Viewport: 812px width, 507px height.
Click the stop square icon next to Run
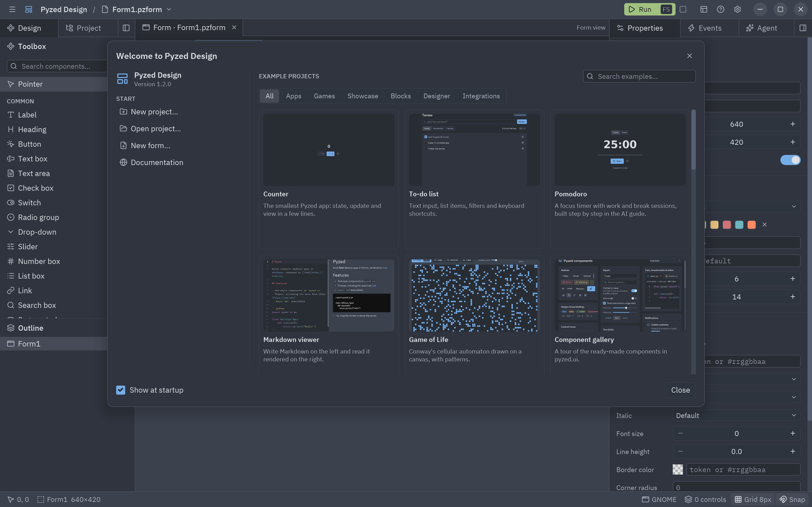683,9
